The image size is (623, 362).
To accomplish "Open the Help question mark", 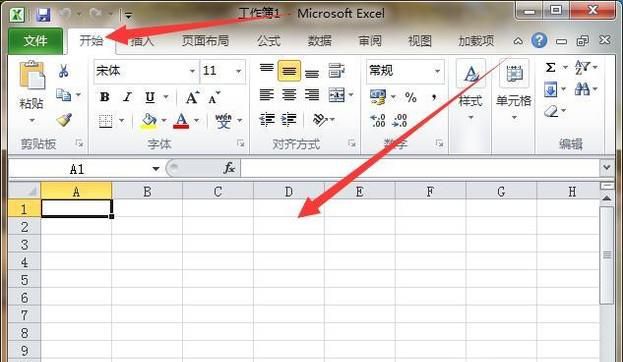I will click(539, 40).
